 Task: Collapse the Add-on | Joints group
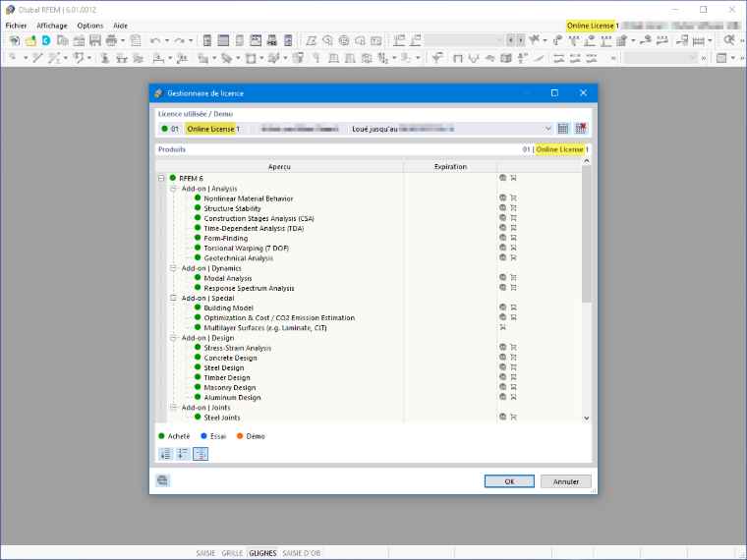pos(173,408)
